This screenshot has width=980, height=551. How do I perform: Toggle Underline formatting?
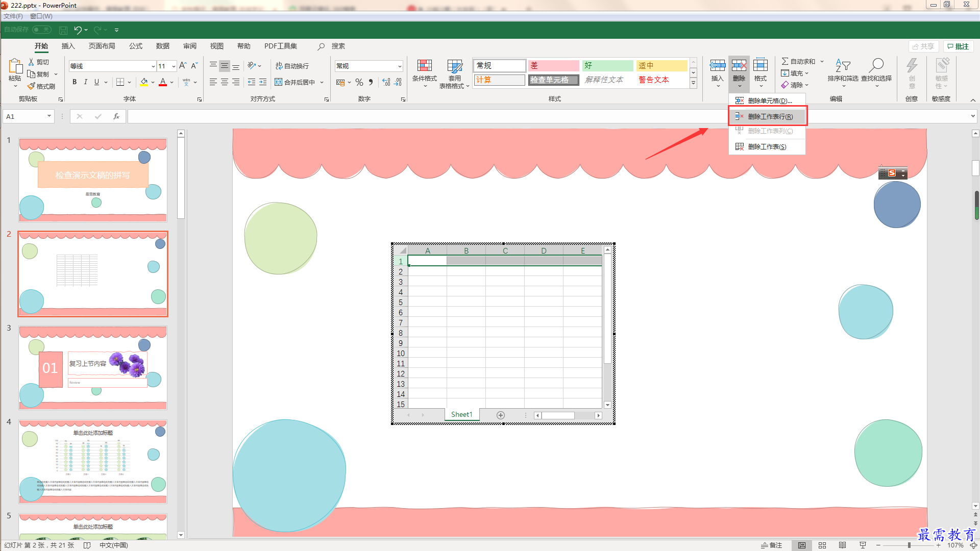[x=97, y=82]
